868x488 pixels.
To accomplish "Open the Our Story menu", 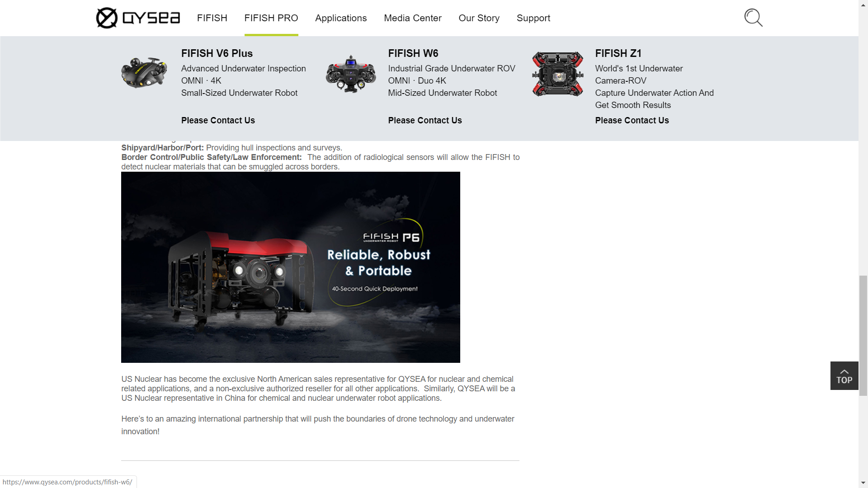I will pos(479,18).
